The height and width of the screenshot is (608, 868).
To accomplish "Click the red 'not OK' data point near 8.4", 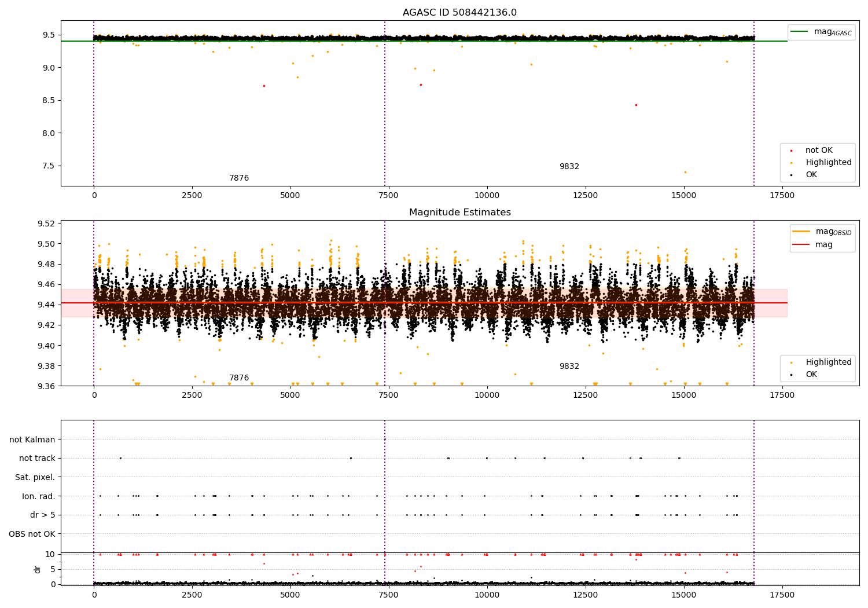I will pos(636,105).
